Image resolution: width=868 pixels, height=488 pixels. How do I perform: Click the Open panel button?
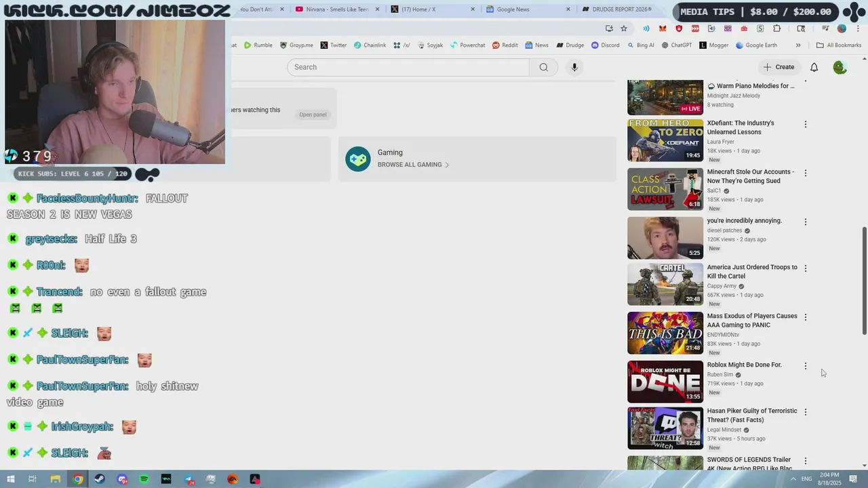313,115
